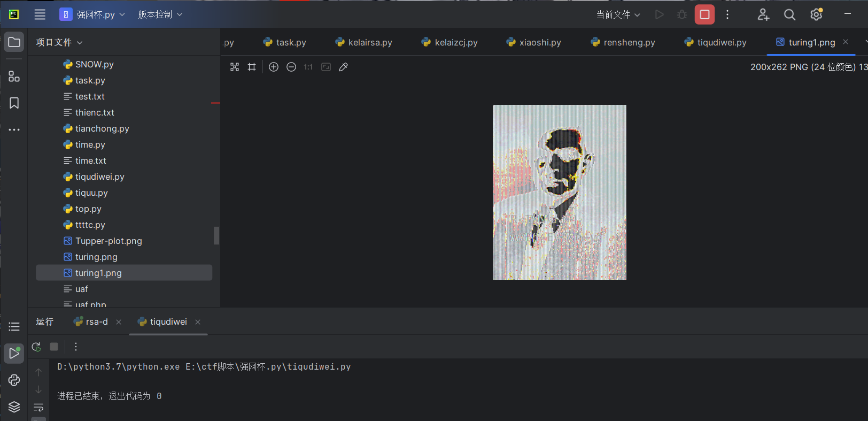The image size is (868, 421).
Task: Jump down the stack trace arrow
Action: [x=38, y=389]
